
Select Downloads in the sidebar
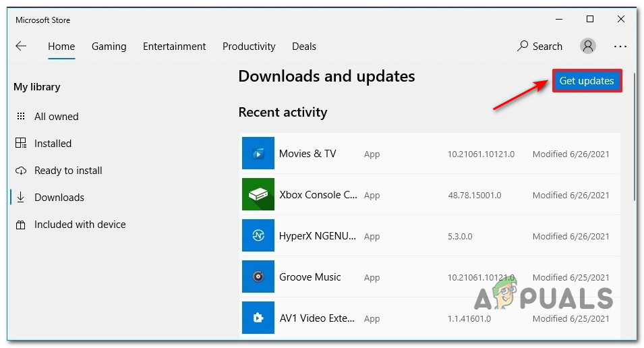[59, 198]
